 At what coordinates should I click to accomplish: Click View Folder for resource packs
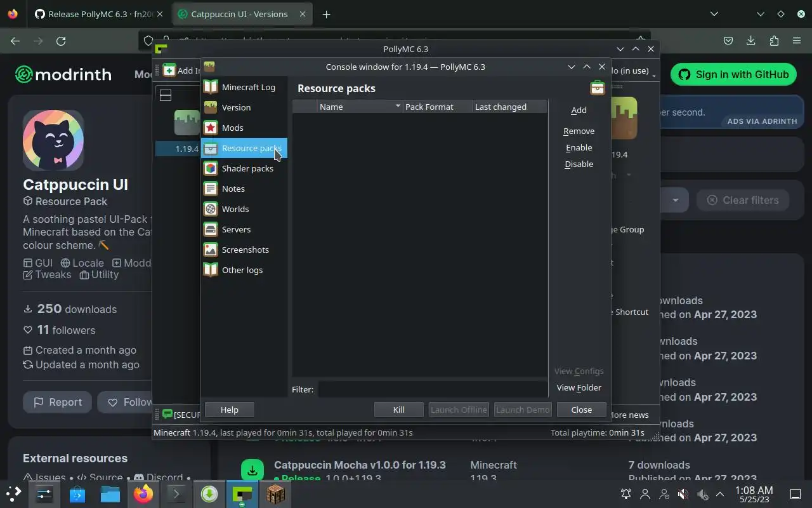[579, 387]
